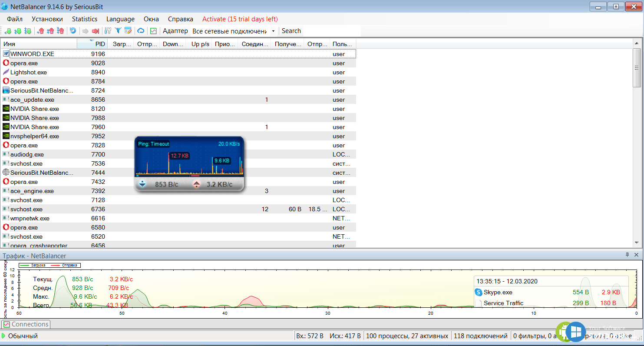This screenshot has width=644, height=346.
Task: Click the 118 подключений status bar entry
Action: (481, 336)
